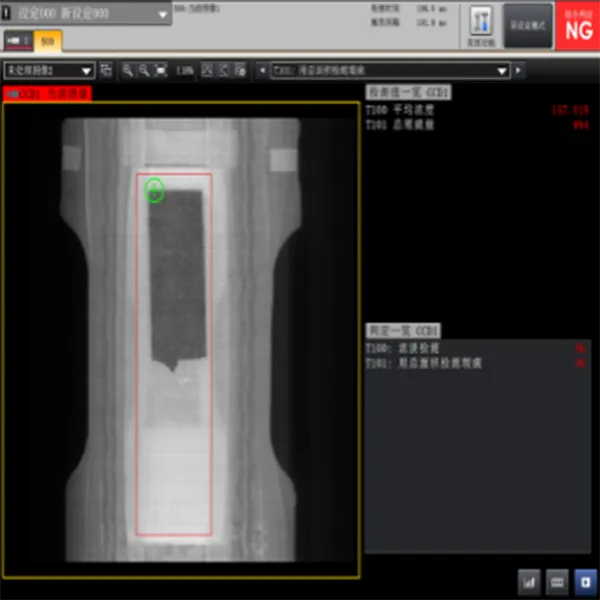
Task: Select the dark SD1 tab beside S00
Action: coord(18,41)
